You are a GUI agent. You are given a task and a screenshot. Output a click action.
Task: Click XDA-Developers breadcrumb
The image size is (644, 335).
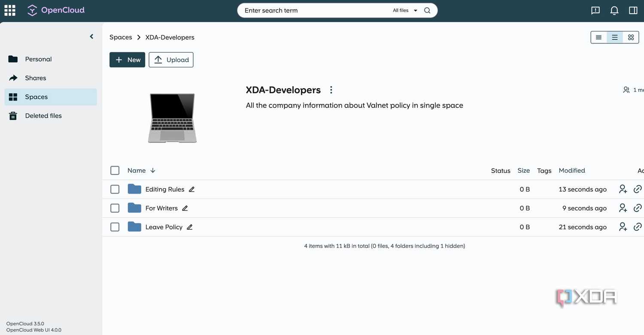click(x=170, y=37)
